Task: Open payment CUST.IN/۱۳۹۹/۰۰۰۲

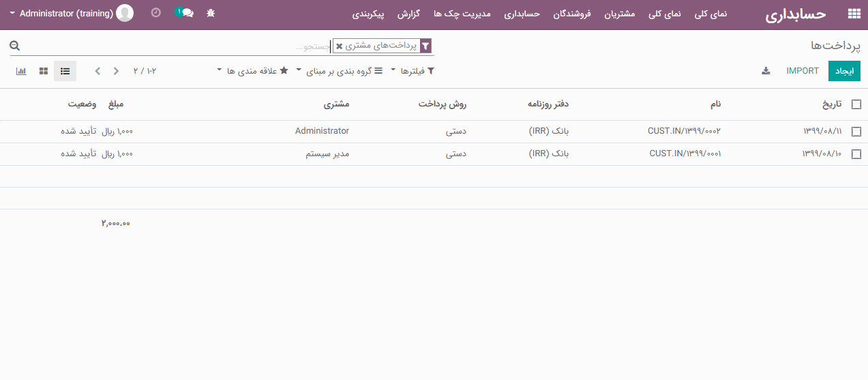Action: [684, 131]
